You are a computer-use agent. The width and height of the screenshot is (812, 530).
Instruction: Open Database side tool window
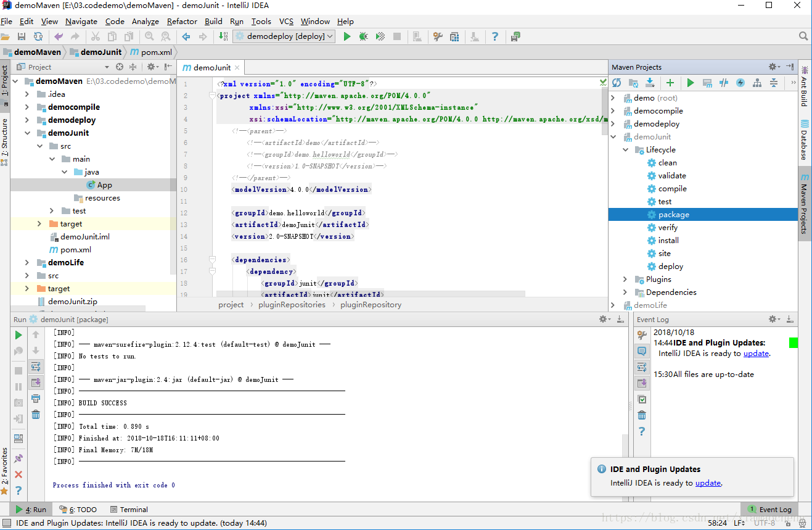pos(804,139)
